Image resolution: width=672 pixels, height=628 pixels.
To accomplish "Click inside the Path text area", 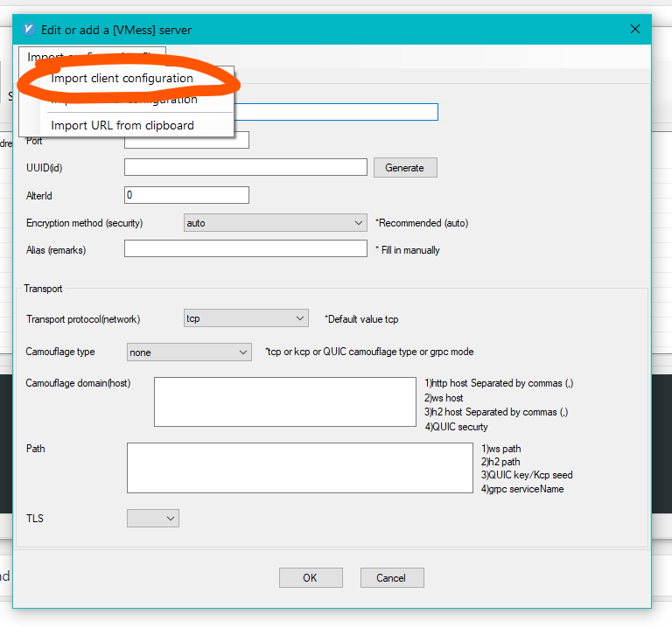I will click(x=300, y=468).
